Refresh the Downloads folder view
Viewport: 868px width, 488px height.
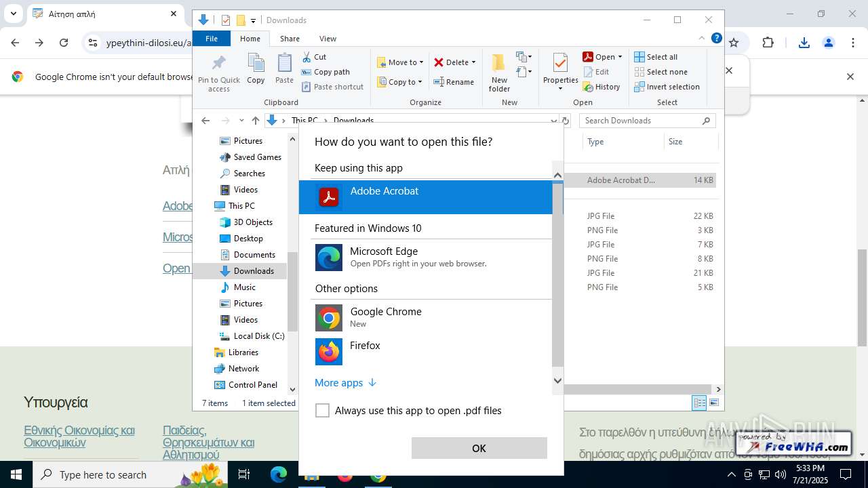point(565,121)
